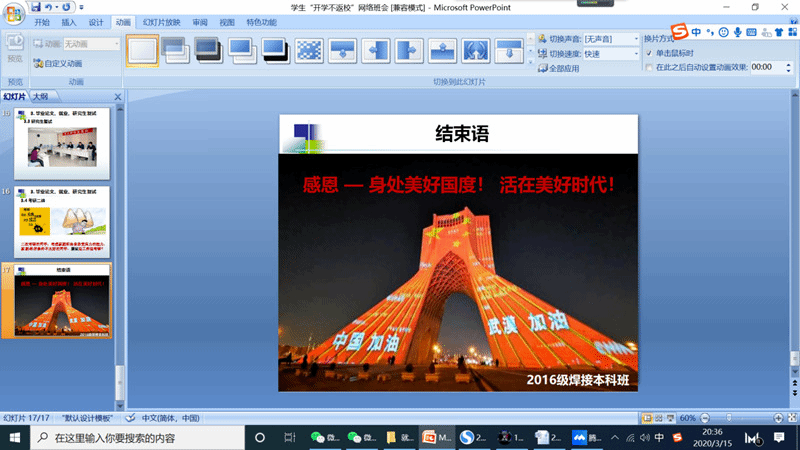Click the Office button
Image resolution: width=800 pixels, height=450 pixels.
pos(14,10)
